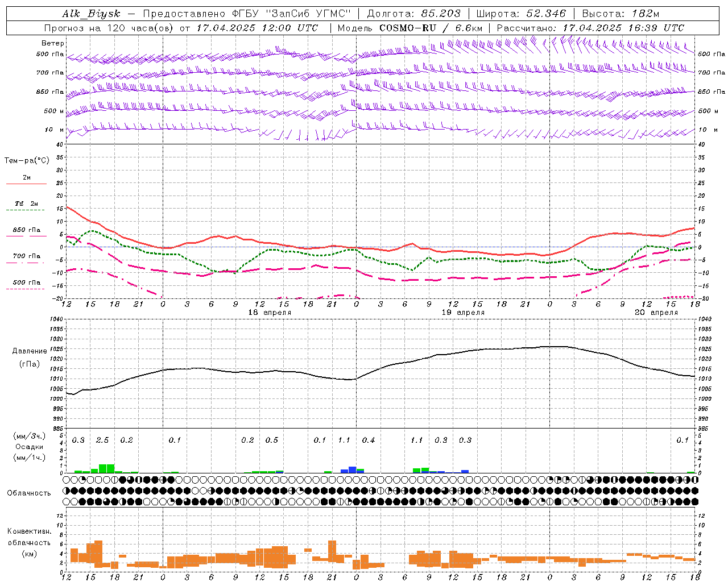Click the 'Ветер' wind panel label

53,43
